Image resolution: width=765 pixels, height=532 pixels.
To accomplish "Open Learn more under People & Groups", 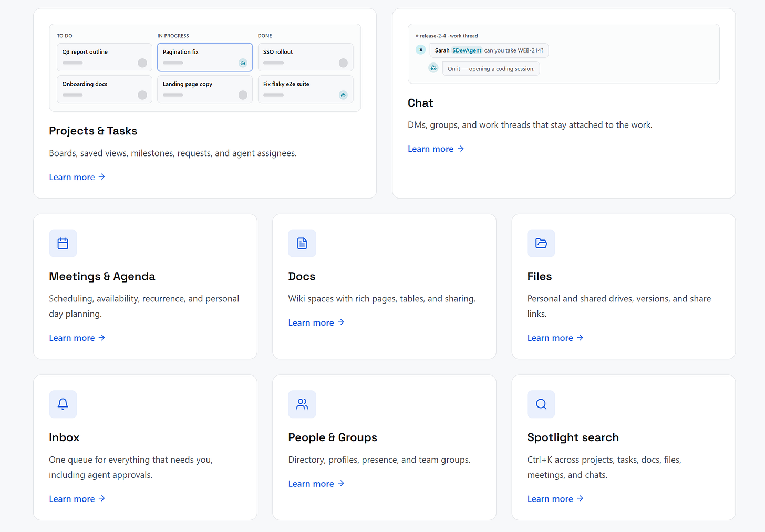I will [316, 484].
